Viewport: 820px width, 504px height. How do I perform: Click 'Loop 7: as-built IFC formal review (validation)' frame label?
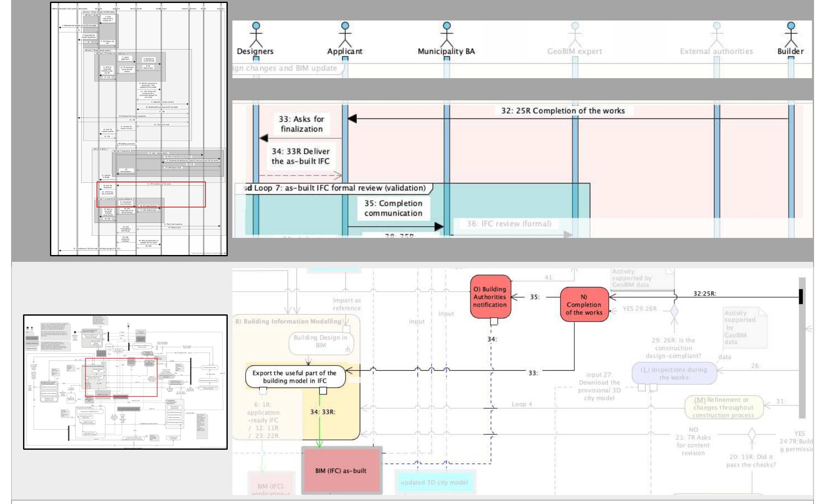[335, 188]
